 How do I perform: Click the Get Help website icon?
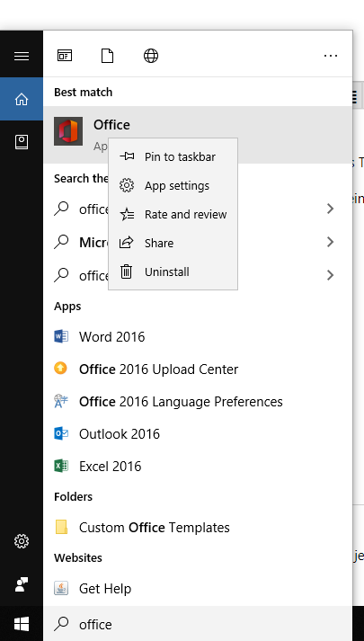tap(61, 588)
